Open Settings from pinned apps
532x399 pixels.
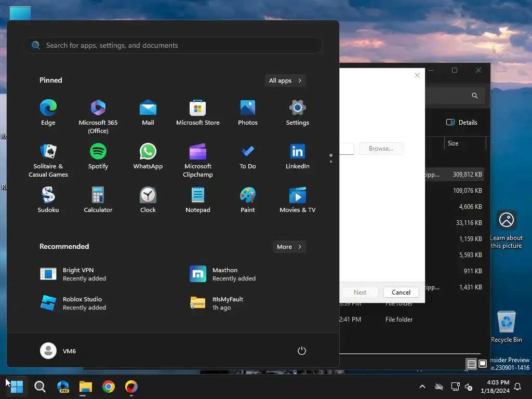(298, 113)
